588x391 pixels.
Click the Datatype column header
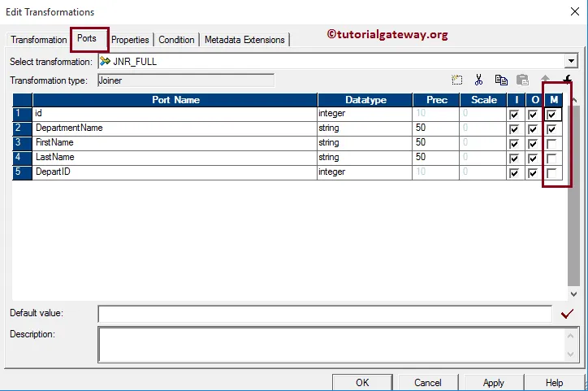click(x=365, y=100)
